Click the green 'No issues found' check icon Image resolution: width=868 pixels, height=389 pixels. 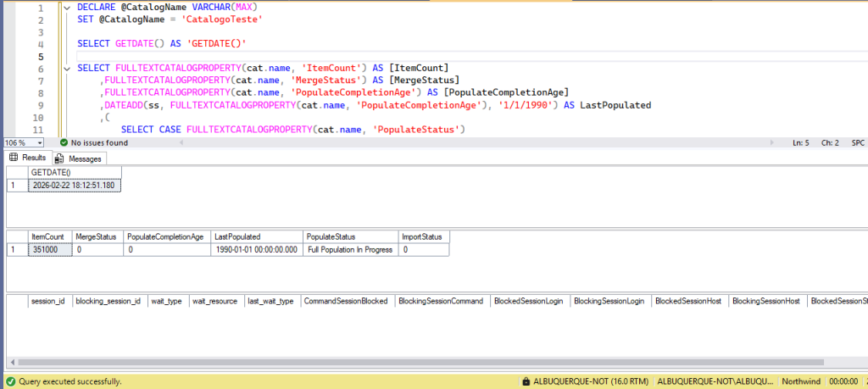[x=64, y=142]
